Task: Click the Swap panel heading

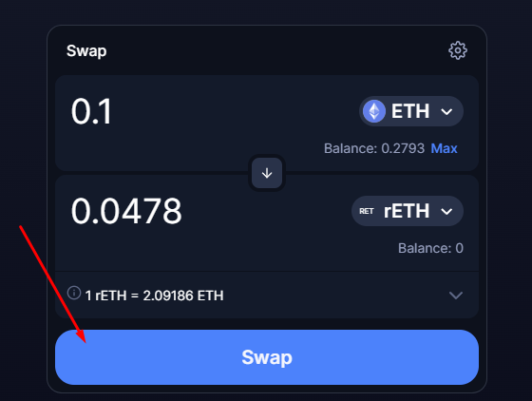Action: coord(86,51)
